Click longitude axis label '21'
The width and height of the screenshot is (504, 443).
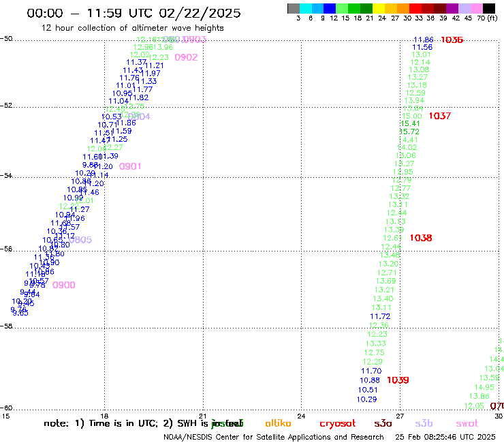[x=203, y=416]
